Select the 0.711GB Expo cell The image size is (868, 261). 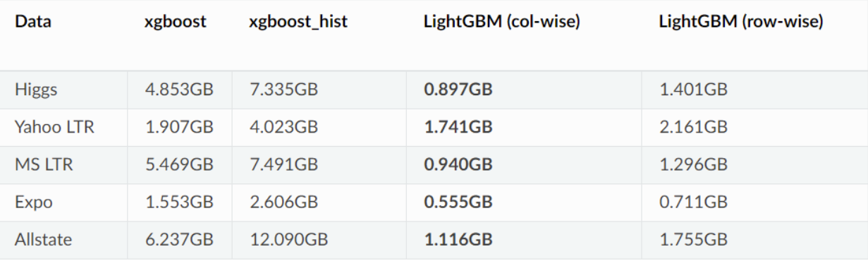pos(693,202)
